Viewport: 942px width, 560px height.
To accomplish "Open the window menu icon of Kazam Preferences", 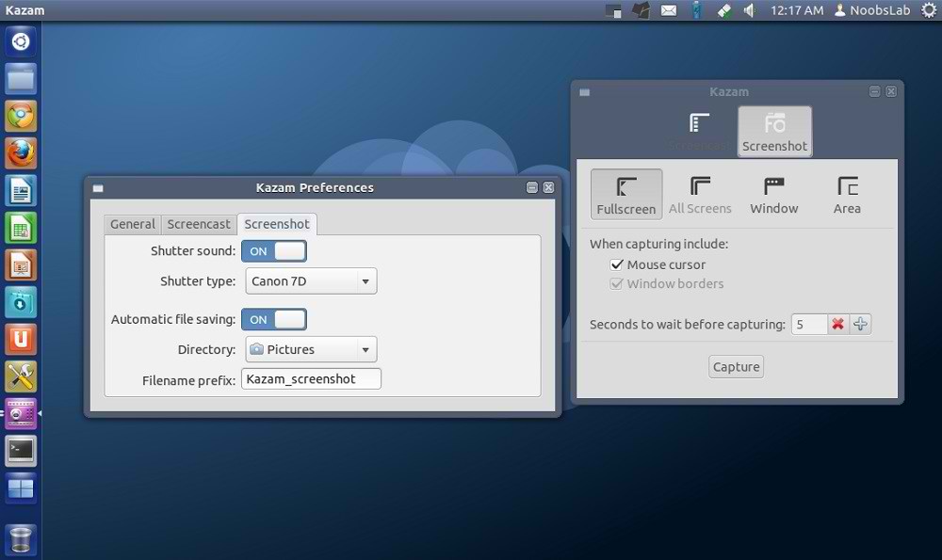I will 98,188.
